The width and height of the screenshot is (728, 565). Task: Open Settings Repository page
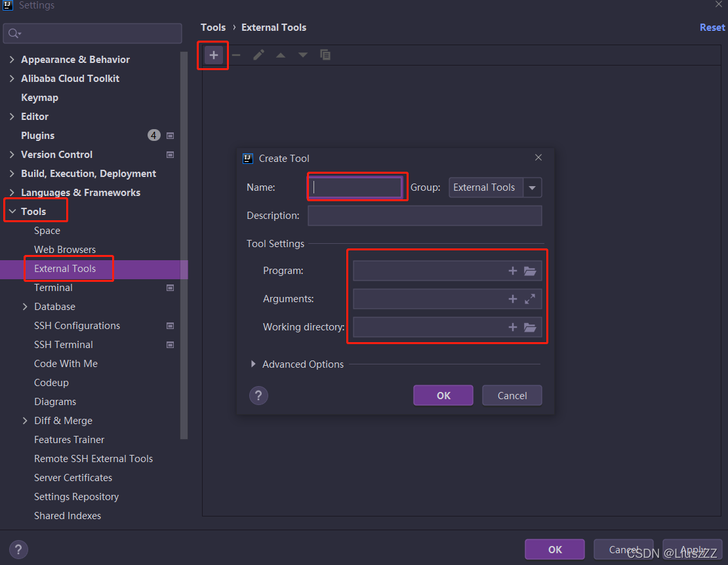76,497
